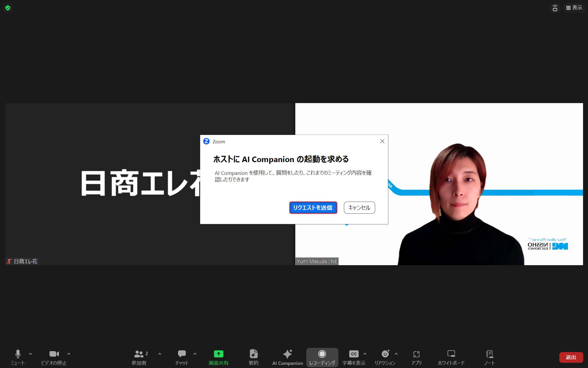The width and height of the screenshot is (588, 368).
Task: Open the 表示 view layout menu
Action: [574, 8]
